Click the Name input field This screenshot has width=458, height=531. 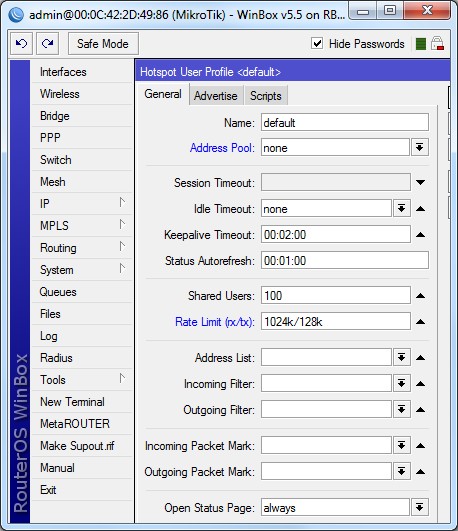345,122
